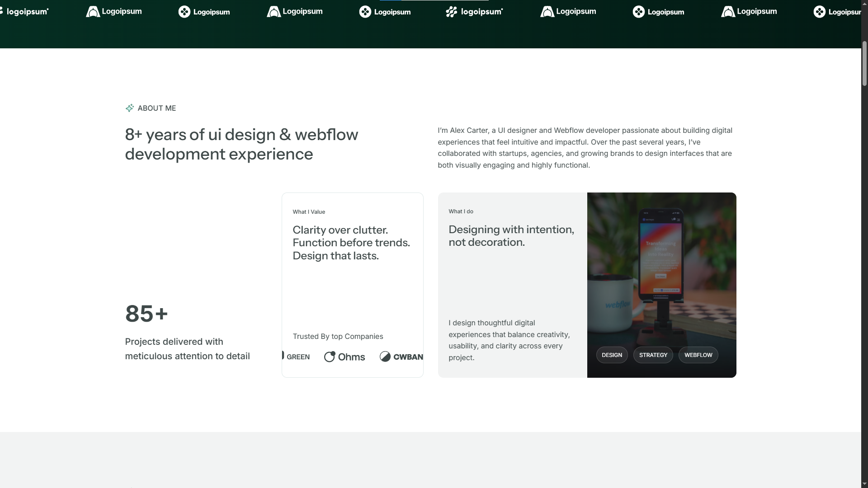
Task: Click the ABOUT ME section label
Action: [156, 108]
